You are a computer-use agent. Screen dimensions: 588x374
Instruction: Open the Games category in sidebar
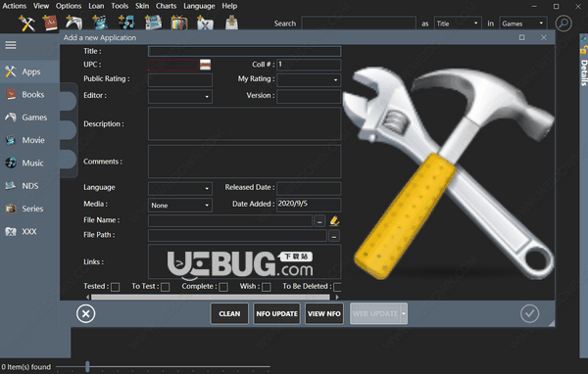(29, 117)
